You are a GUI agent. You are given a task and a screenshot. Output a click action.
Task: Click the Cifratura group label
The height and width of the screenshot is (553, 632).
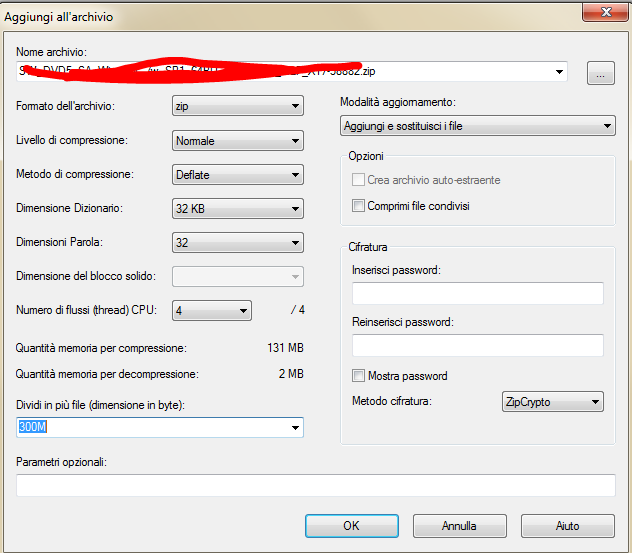(x=368, y=247)
